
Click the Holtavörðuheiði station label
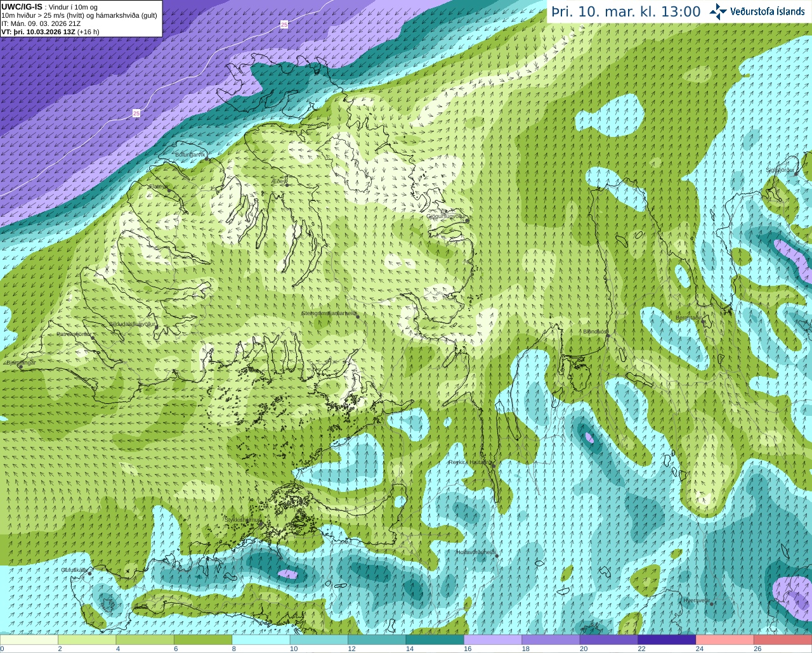476,552
